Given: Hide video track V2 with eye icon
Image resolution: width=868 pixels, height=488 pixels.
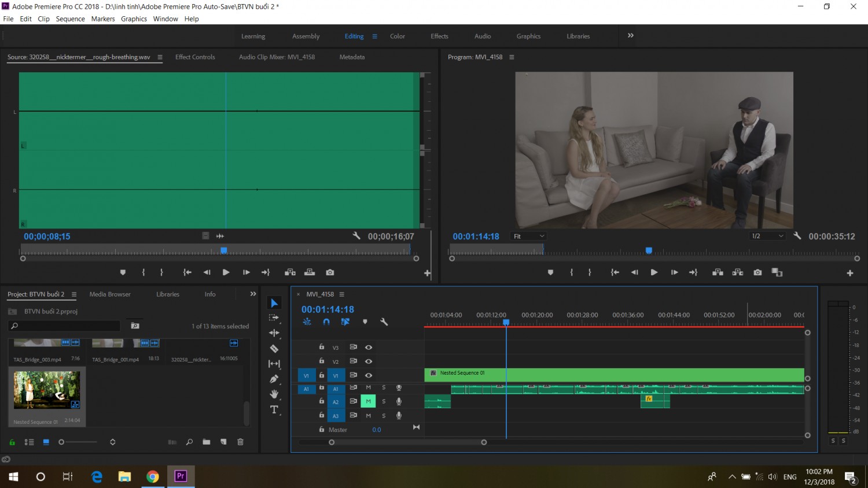Looking at the screenshot, I should click(368, 361).
